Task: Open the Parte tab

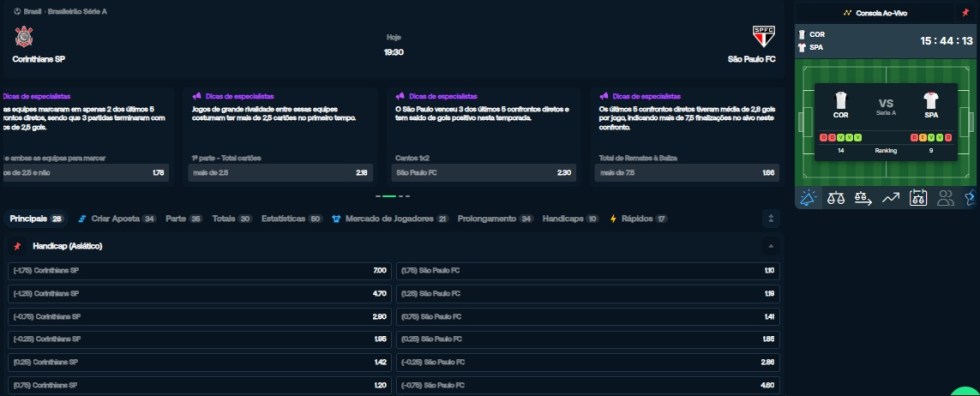Action: coord(184,219)
